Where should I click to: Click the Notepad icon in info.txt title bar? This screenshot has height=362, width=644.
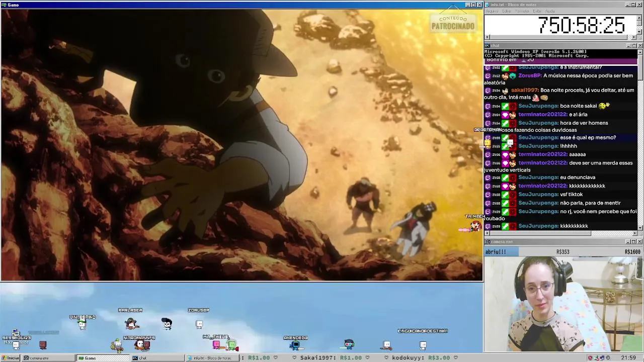(488, 5)
